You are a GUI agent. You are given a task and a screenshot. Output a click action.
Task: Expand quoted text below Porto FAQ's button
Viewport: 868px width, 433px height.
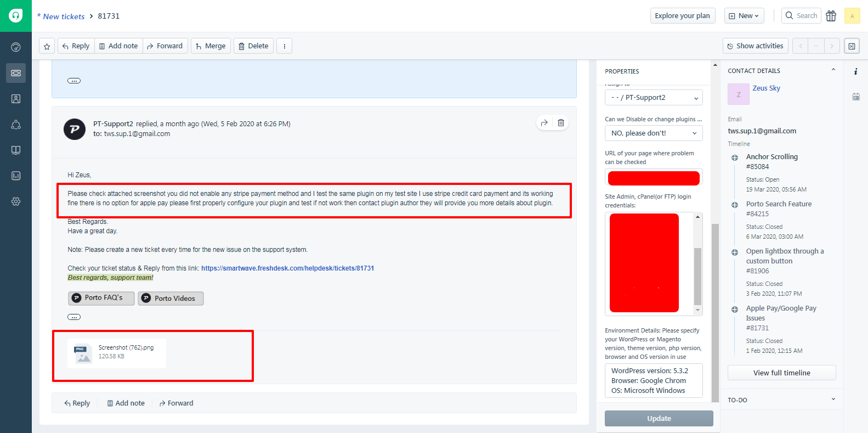74,317
